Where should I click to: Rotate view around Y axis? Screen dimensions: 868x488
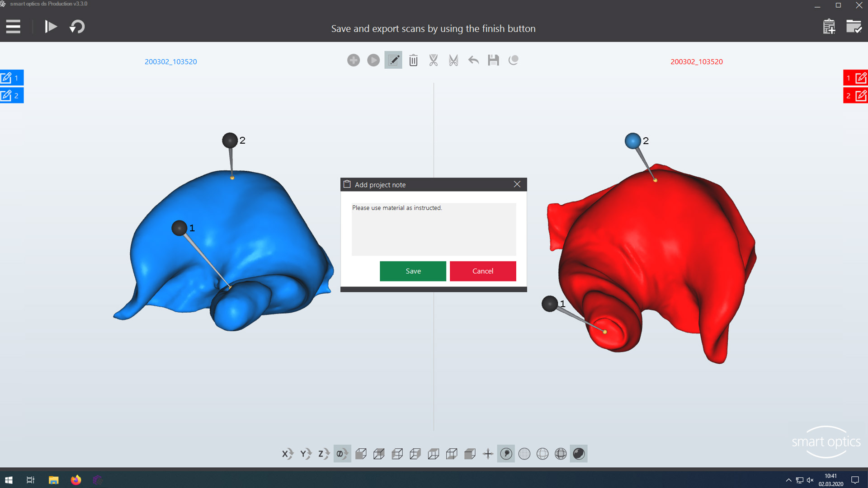point(306,454)
